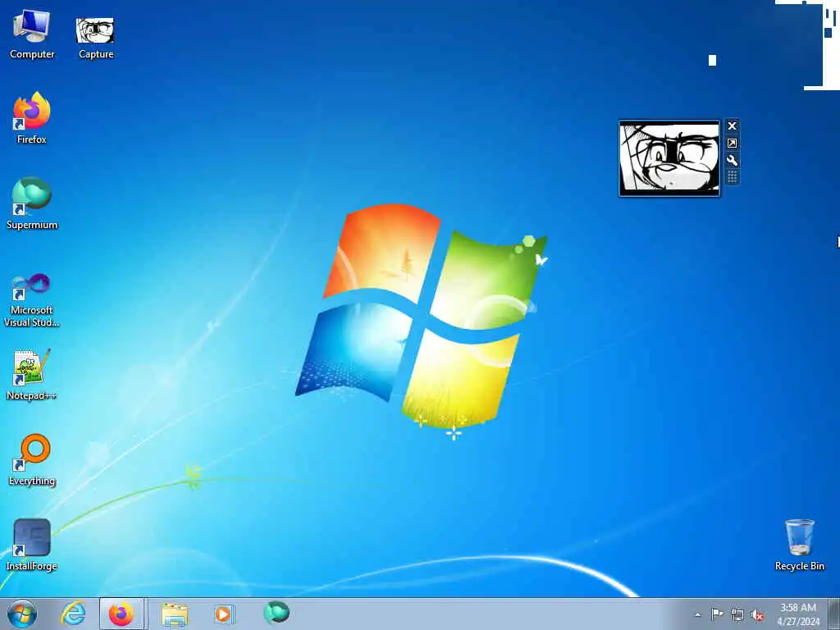This screenshot has width=840, height=630.
Task: Select the Notepad++ desktop shortcut
Action: [32, 375]
